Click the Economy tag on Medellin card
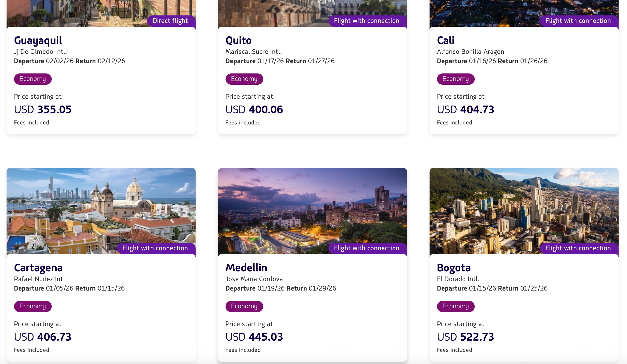The image size is (627, 364). pyautogui.click(x=244, y=306)
